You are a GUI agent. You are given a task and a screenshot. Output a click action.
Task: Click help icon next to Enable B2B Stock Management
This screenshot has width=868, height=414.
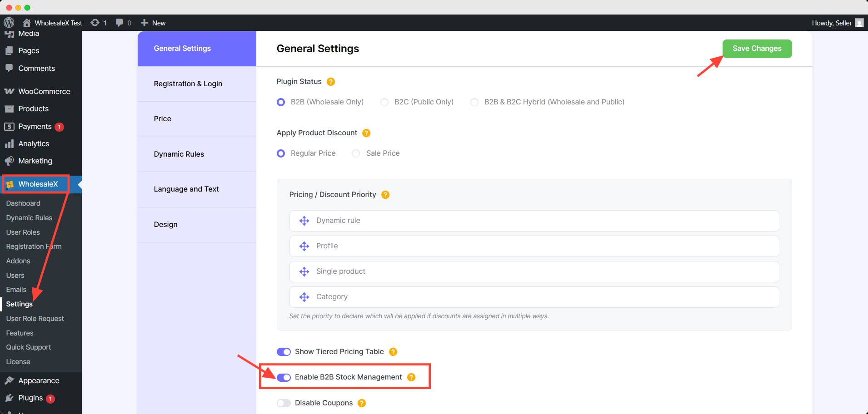click(x=411, y=377)
